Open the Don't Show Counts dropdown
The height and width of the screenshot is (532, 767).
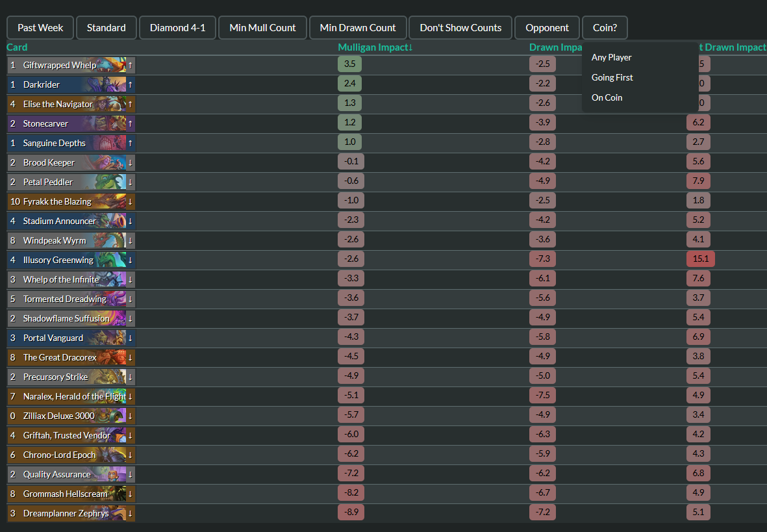pyautogui.click(x=460, y=27)
